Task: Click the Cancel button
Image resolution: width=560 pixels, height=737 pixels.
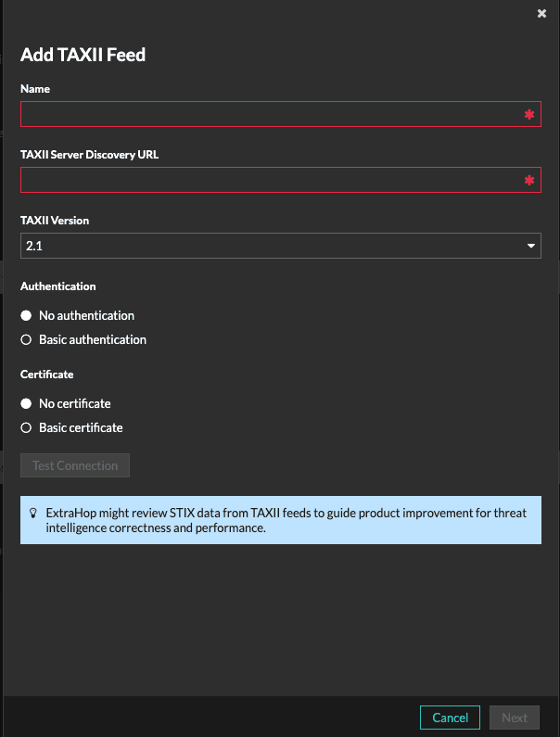Action: tap(450, 718)
